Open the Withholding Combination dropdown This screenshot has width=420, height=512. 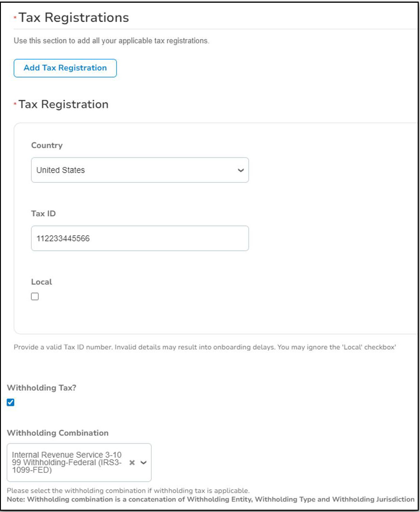pos(69,462)
